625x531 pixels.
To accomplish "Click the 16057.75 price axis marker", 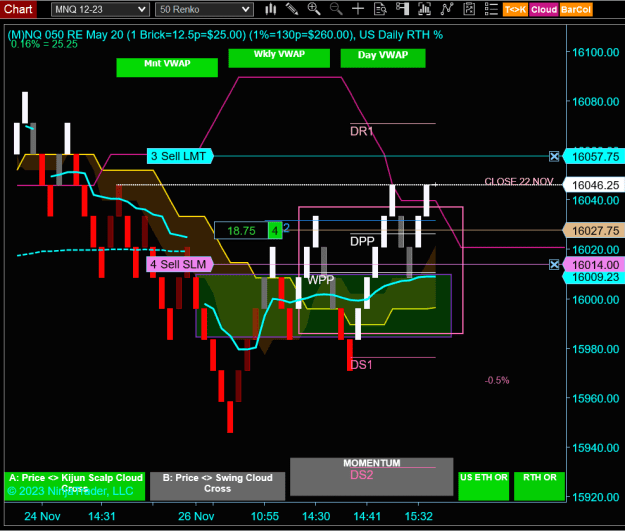I will [x=594, y=157].
